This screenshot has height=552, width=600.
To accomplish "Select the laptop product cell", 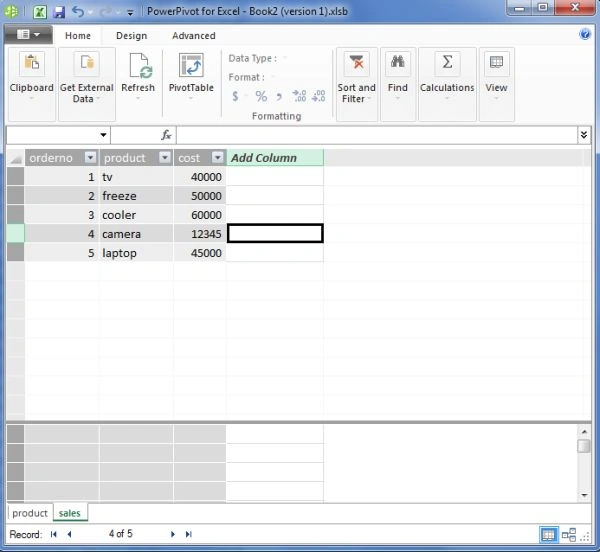I will pos(136,253).
